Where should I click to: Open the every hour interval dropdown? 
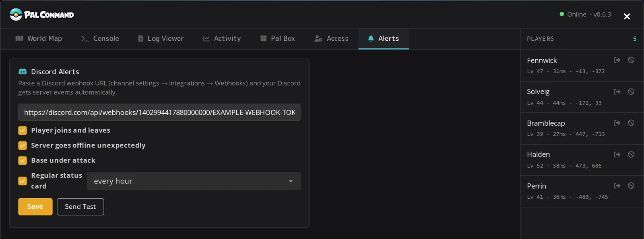[194, 181]
